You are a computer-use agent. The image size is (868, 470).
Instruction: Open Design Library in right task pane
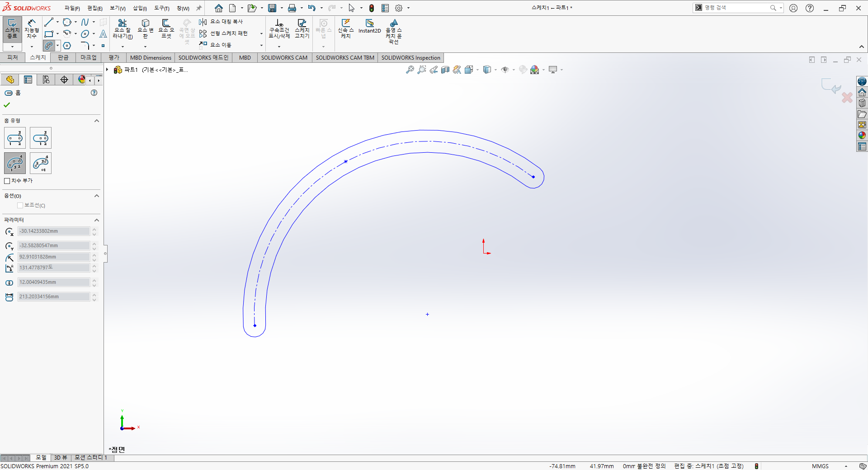tap(862, 103)
